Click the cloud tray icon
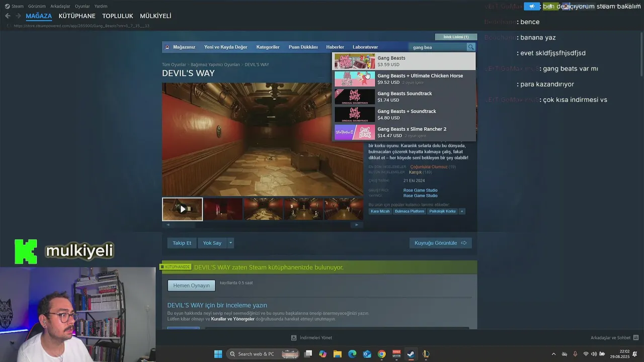This screenshot has width=644, height=362. pos(565,354)
